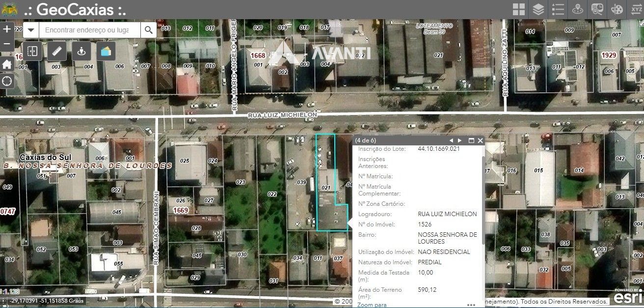The width and height of the screenshot is (644, 308).
Task: Click the 'Zoom para' link
Action: (x=372, y=305)
